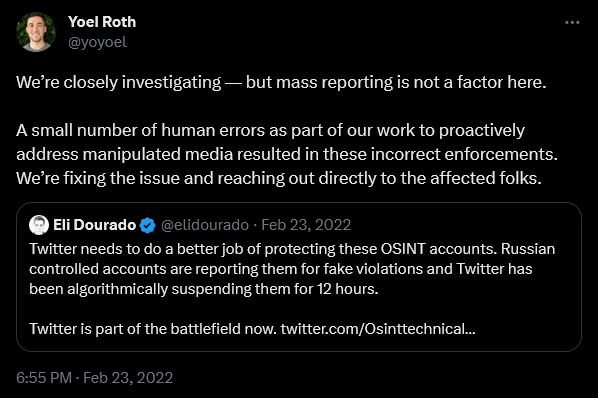Click Yoel Roth's profile photo
598x398 pixels.
pos(36,32)
